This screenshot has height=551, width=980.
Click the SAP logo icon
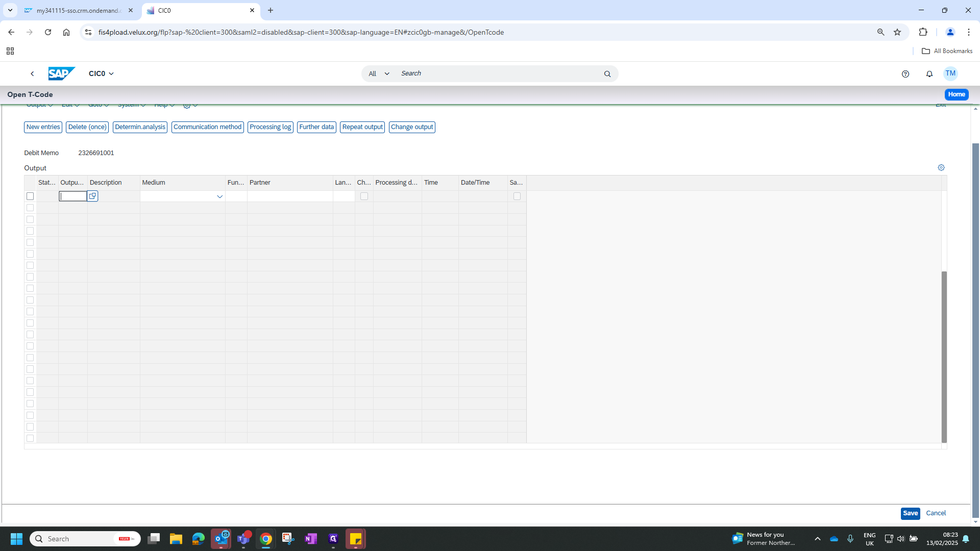[x=61, y=73]
